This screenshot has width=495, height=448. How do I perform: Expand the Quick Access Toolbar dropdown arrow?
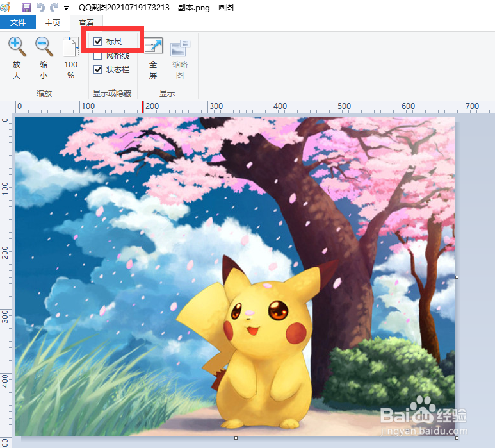pos(67,8)
